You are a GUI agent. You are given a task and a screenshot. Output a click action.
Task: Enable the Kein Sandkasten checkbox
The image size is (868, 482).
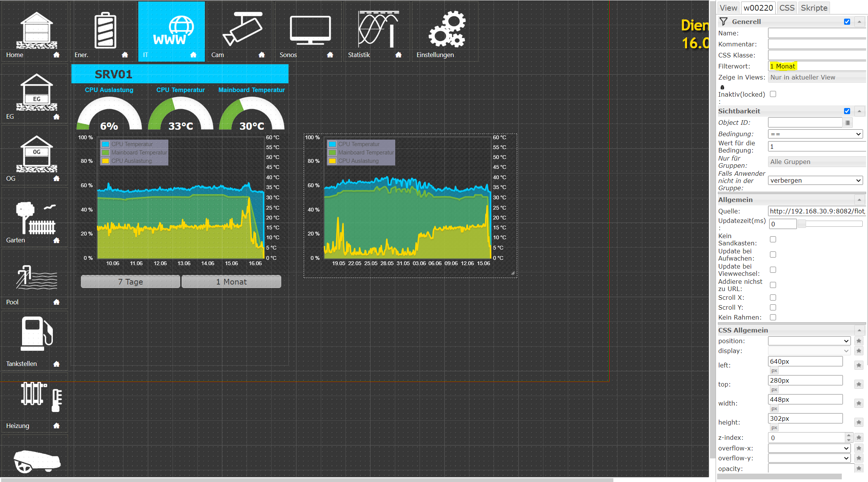[x=773, y=239]
